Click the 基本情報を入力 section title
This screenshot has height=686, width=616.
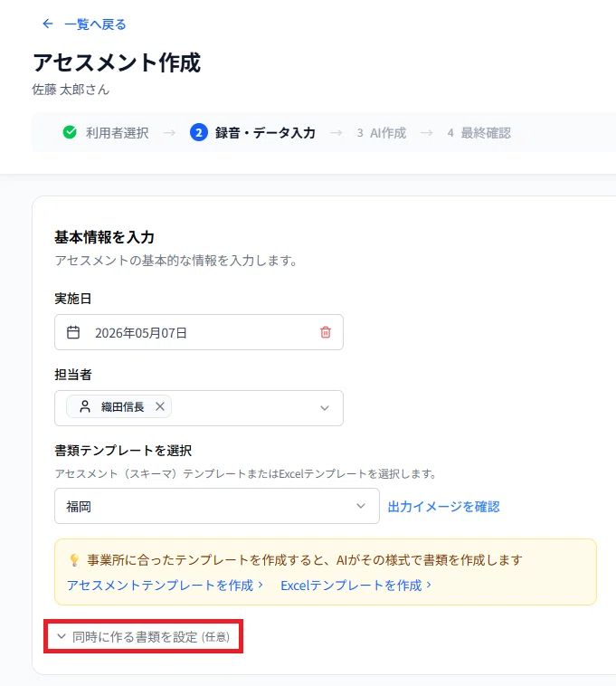click(x=105, y=237)
